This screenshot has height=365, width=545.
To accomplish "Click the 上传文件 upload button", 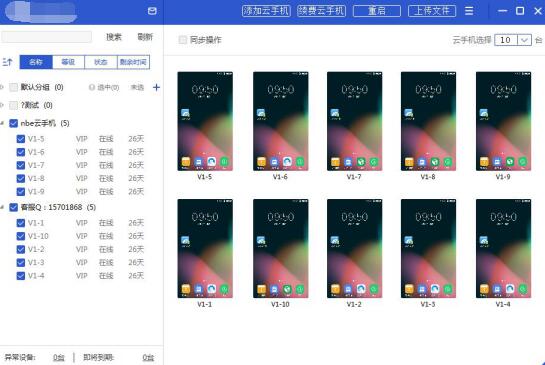I will click(432, 11).
